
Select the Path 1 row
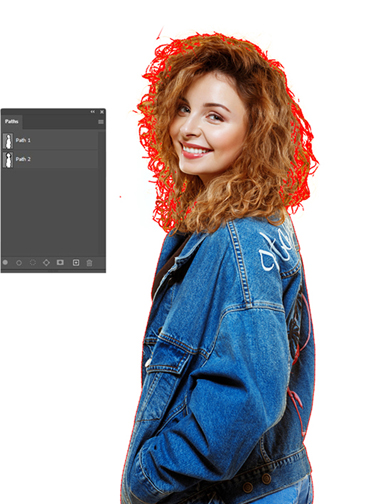click(x=50, y=140)
